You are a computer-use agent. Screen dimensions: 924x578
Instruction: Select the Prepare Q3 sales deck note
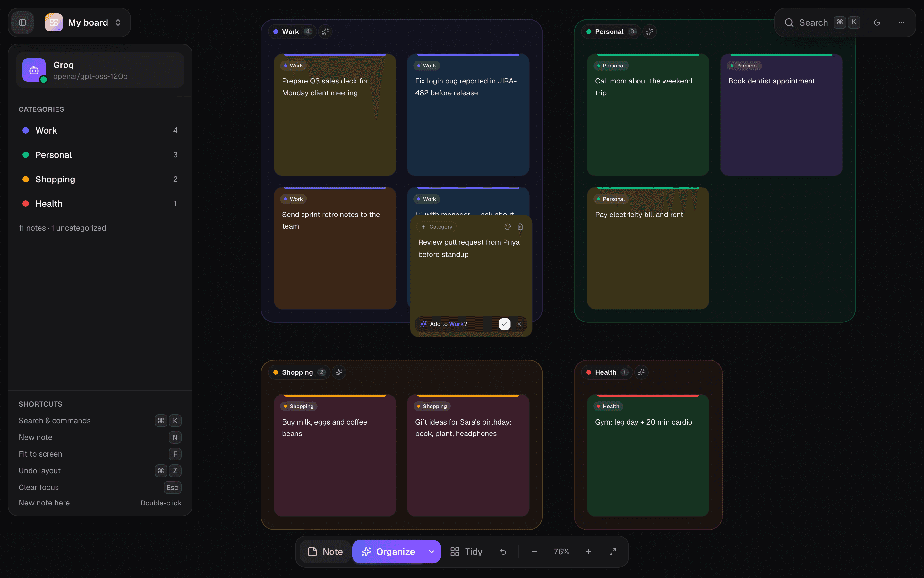335,115
